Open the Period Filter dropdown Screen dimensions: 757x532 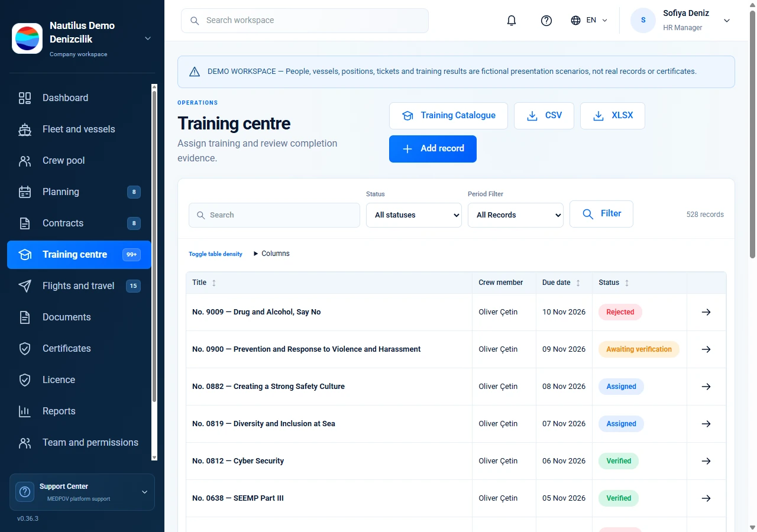[516, 215]
